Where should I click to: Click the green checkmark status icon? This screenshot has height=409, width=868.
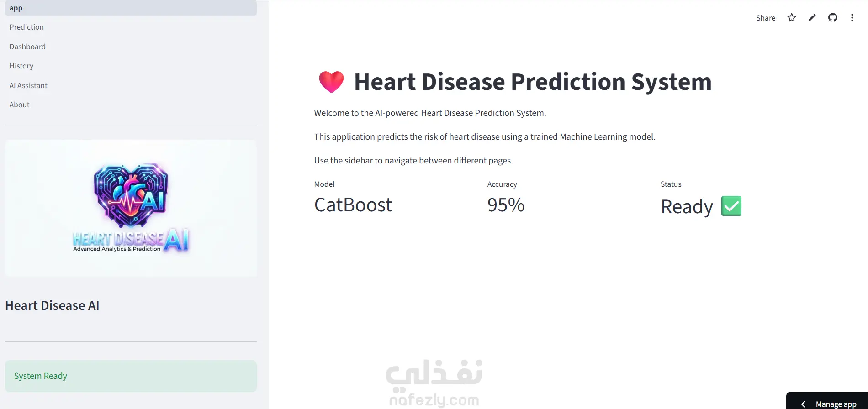click(x=731, y=206)
